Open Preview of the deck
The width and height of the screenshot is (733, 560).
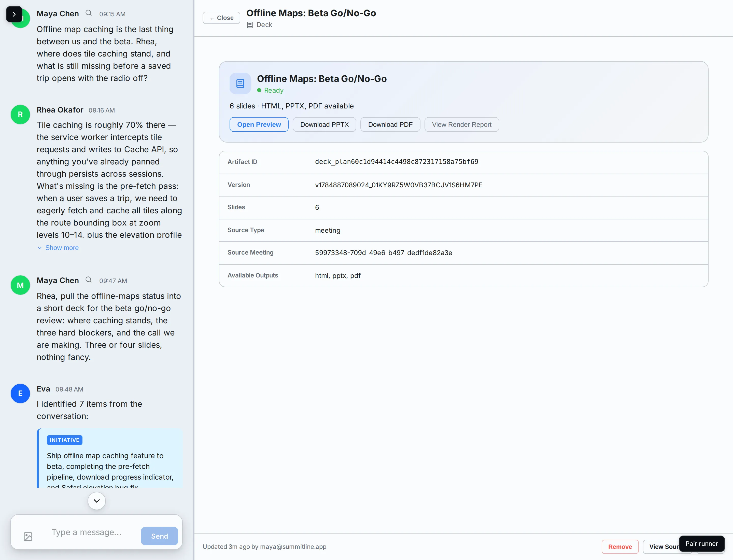click(x=259, y=124)
